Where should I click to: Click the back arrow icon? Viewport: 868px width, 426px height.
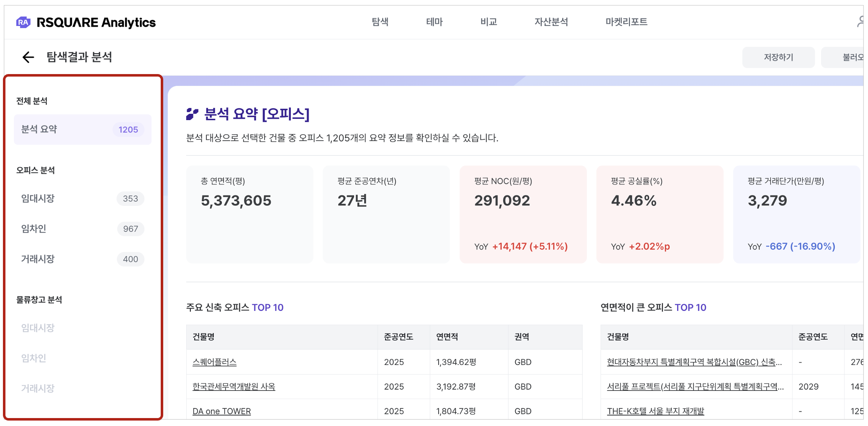click(x=28, y=57)
